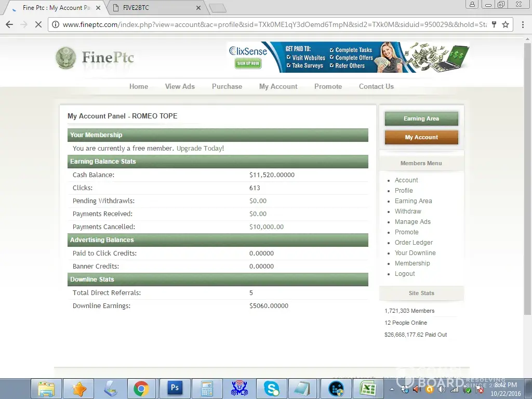This screenshot has height=399, width=532.
Task: Bookmark this page with the star
Action: (506, 24)
